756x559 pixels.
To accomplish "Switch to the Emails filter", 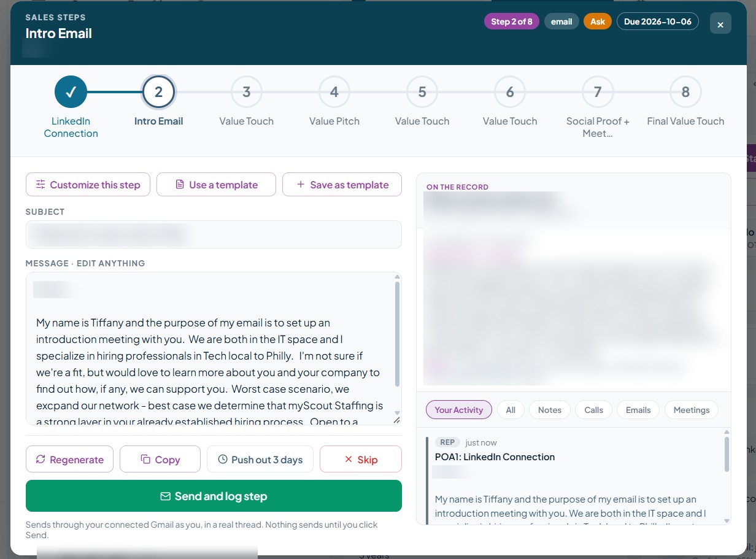I will (638, 410).
